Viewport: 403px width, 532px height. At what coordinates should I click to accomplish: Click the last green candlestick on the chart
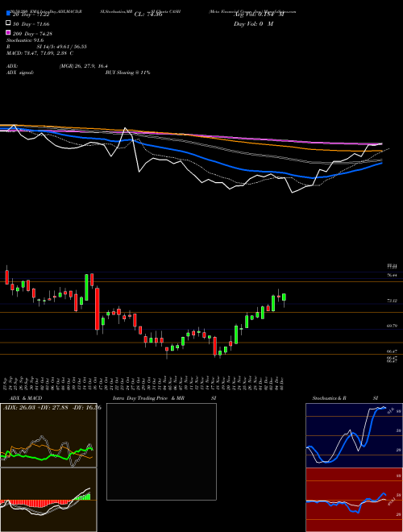point(284,297)
